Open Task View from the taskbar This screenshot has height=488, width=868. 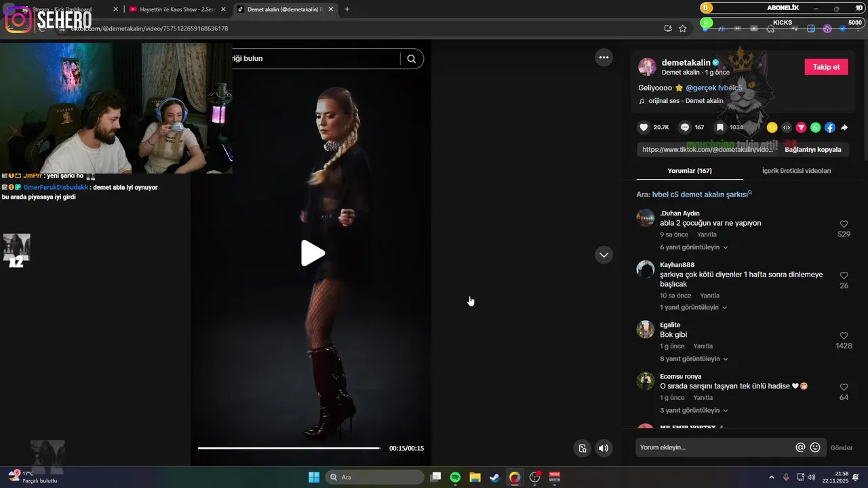click(x=435, y=477)
